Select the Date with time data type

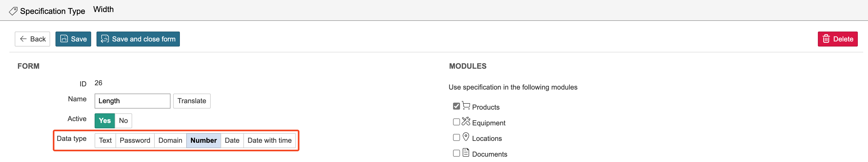[269, 141]
